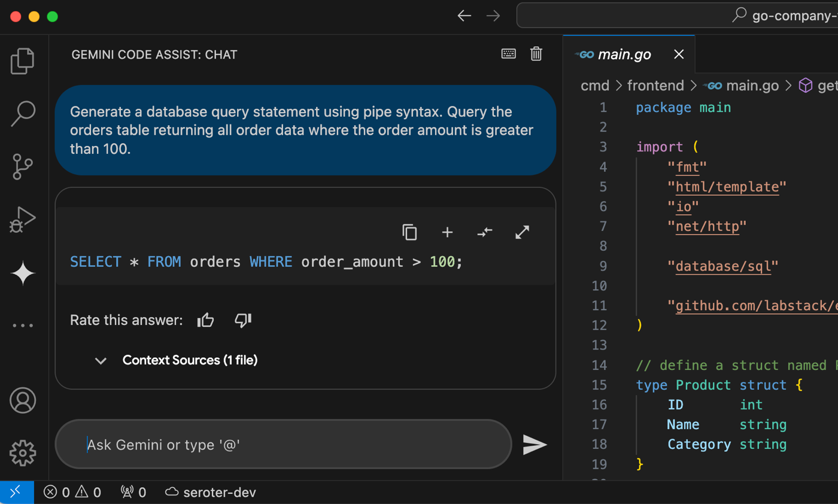Copy the generated SQL code snippet
Image resolution: width=838 pixels, height=504 pixels.
point(409,232)
